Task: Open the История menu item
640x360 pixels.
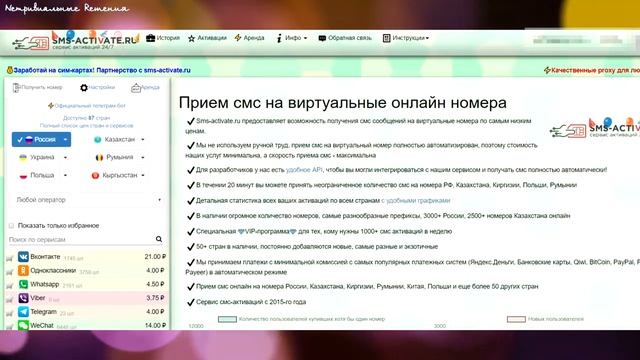Action: click(x=163, y=38)
